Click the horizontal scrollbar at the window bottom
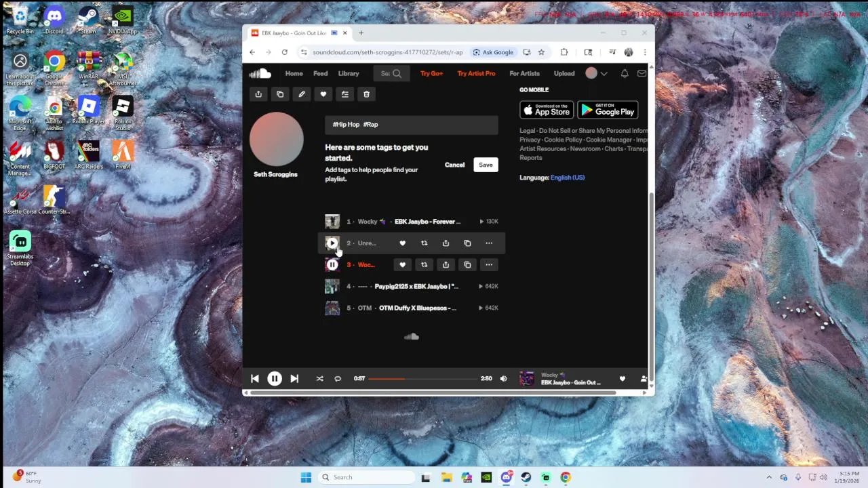Viewport: 868px width, 488px height. tap(433, 392)
